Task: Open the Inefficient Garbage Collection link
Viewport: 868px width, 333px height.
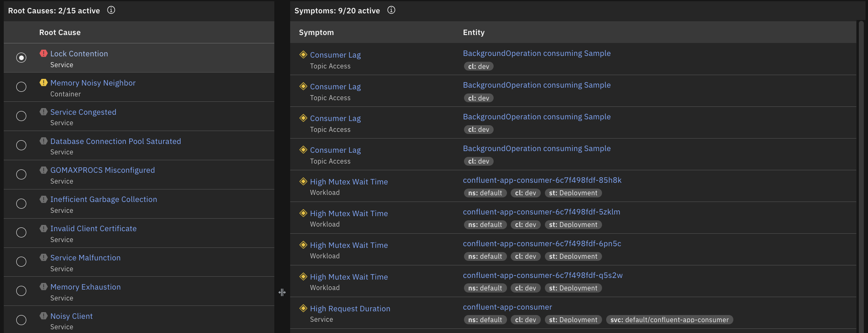Action: click(x=103, y=199)
